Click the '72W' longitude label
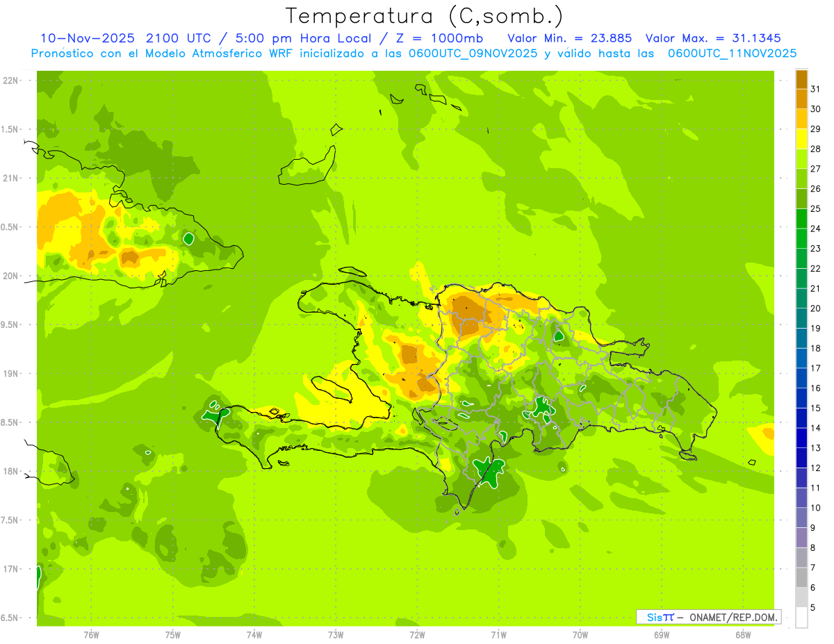 (x=417, y=635)
